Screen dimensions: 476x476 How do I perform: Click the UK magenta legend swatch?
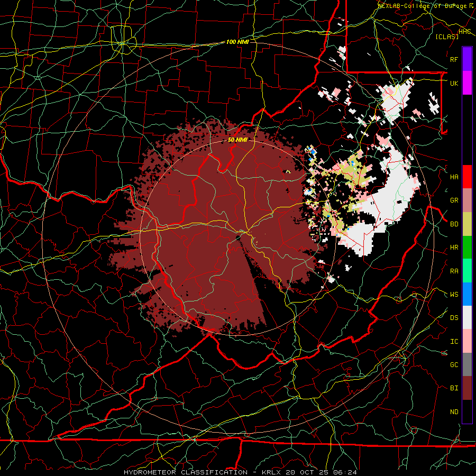tap(467, 83)
